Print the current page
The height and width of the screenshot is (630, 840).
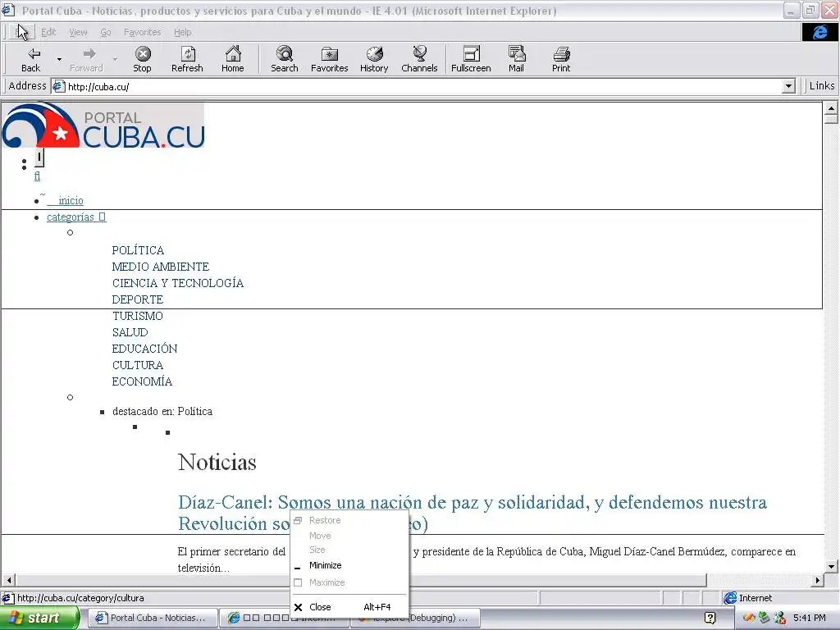(561, 59)
